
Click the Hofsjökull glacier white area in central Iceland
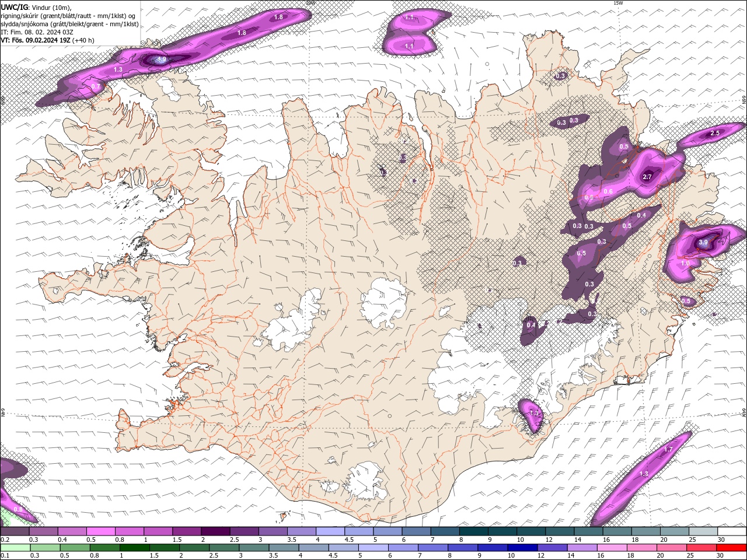(383, 303)
